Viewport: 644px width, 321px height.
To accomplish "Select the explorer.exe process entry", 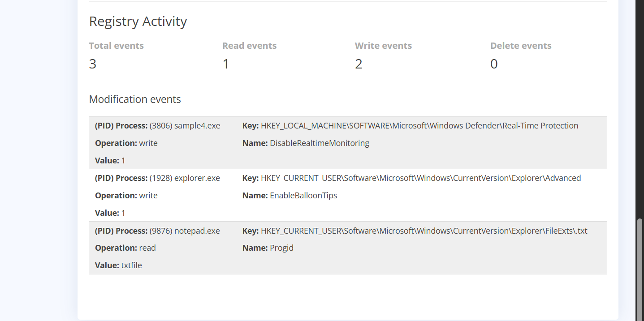I will coord(185,178).
